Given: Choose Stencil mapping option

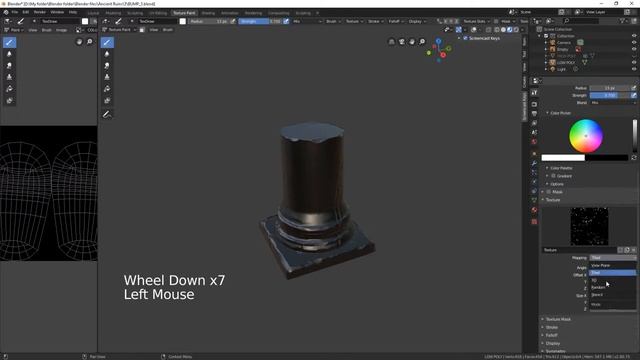Looking at the screenshot, I should tap(612, 295).
